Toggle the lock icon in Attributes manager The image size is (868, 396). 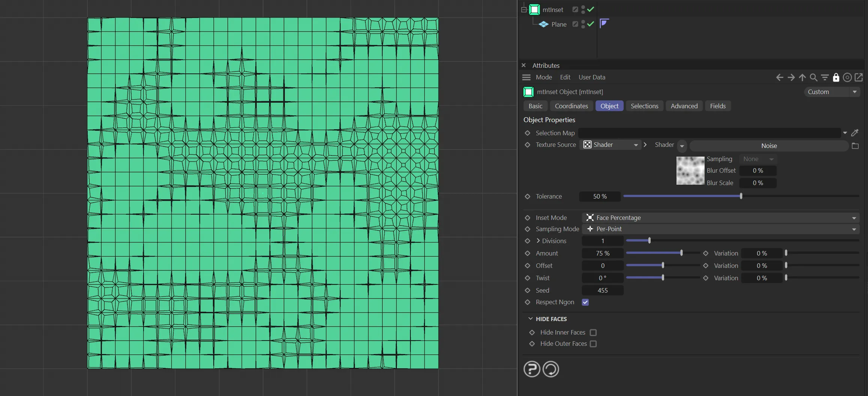tap(836, 77)
